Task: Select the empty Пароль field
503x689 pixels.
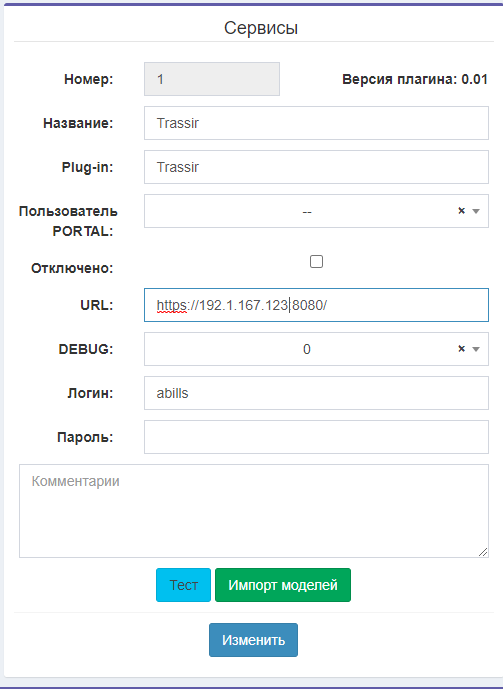Action: 316,437
